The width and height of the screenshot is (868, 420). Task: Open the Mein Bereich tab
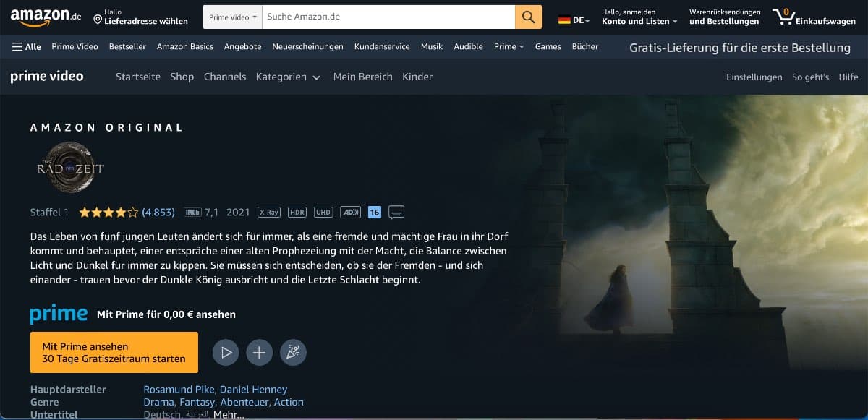[x=363, y=77]
